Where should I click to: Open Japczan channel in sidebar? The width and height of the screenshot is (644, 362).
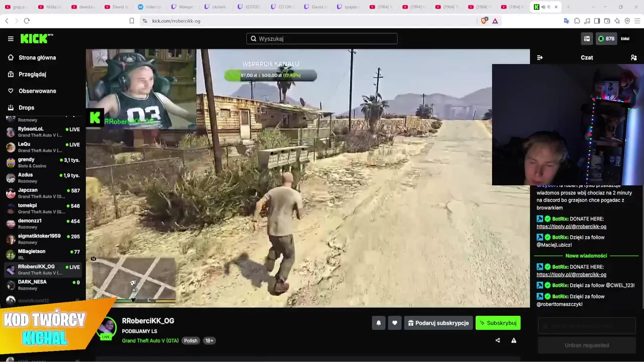(x=43, y=193)
